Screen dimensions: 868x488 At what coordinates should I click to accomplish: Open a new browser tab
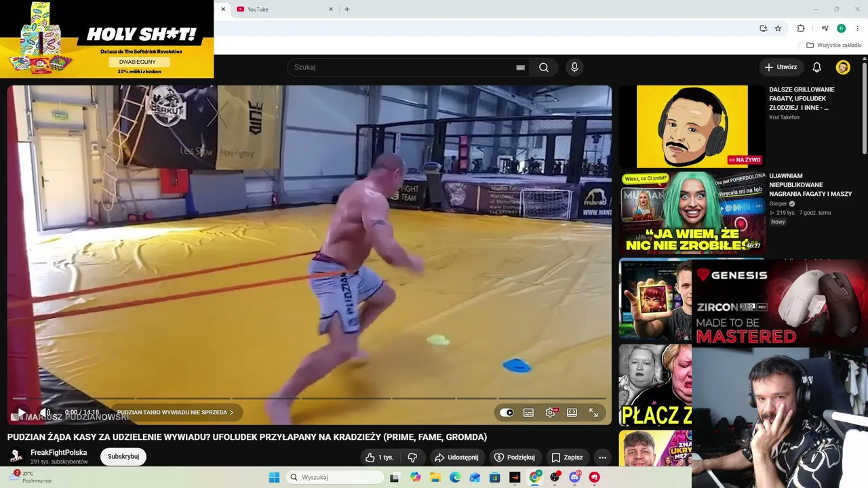pyautogui.click(x=347, y=9)
